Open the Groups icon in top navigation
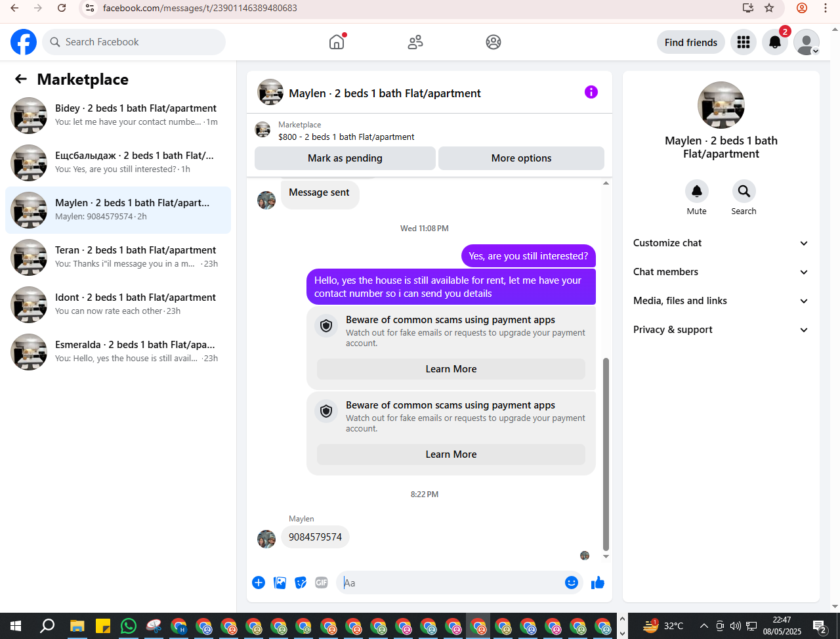This screenshot has width=840, height=639. [493, 42]
